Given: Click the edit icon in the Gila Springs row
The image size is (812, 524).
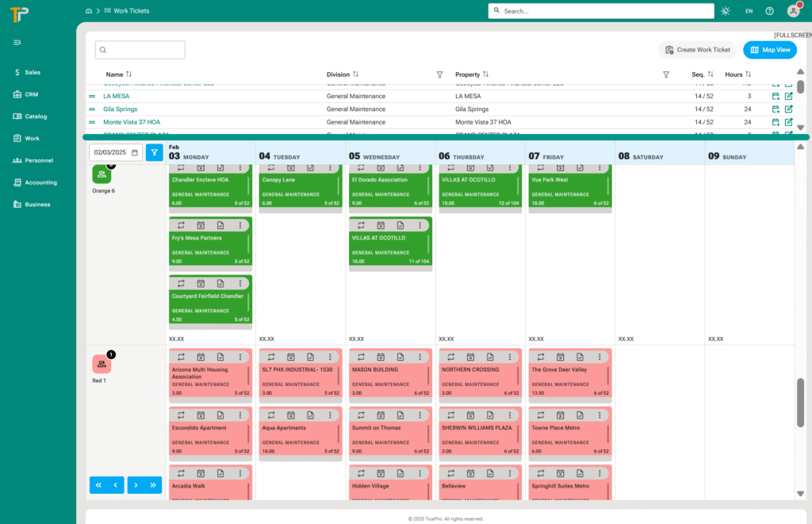Looking at the screenshot, I should (788, 109).
